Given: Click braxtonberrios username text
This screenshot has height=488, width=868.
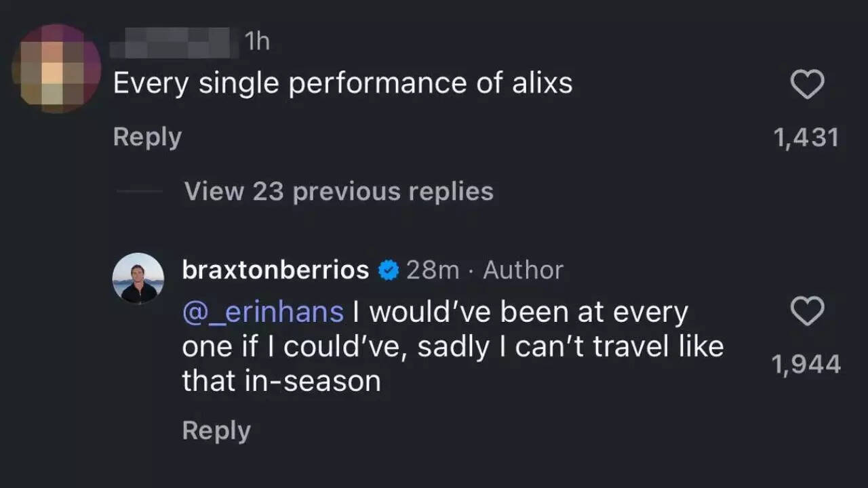Looking at the screenshot, I should pyautogui.click(x=275, y=269).
